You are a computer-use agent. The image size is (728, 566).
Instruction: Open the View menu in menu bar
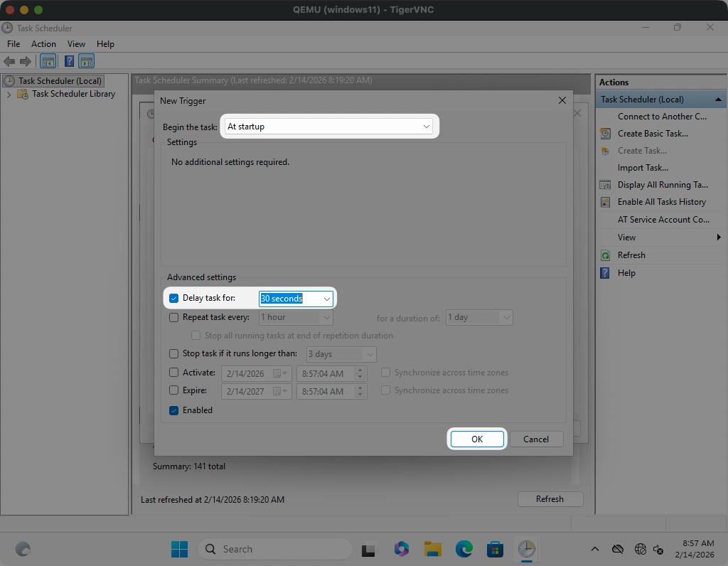pyautogui.click(x=76, y=44)
